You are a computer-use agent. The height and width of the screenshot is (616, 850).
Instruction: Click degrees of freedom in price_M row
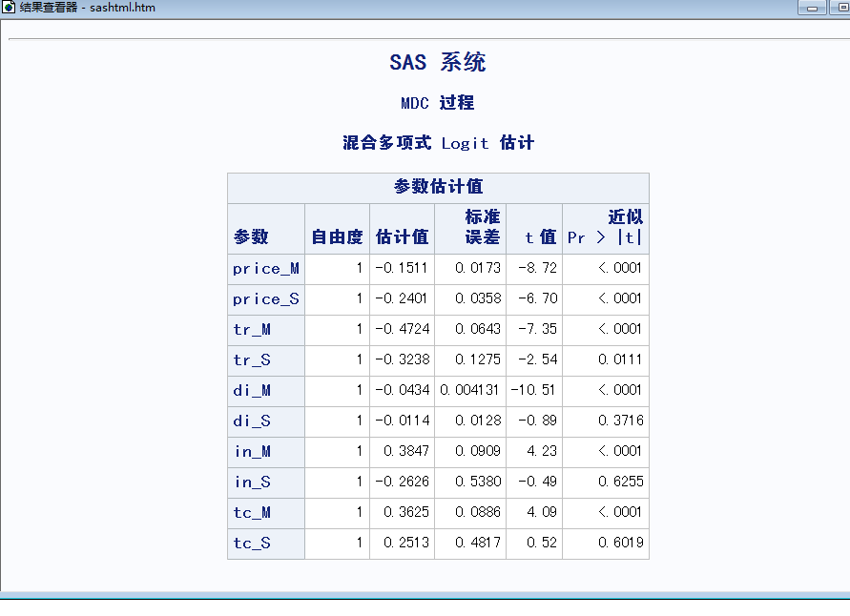click(x=360, y=268)
